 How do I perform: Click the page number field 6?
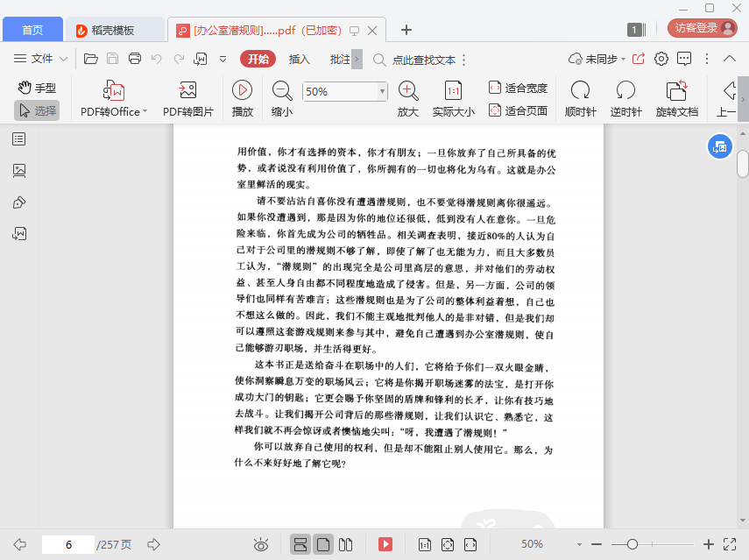(x=68, y=544)
